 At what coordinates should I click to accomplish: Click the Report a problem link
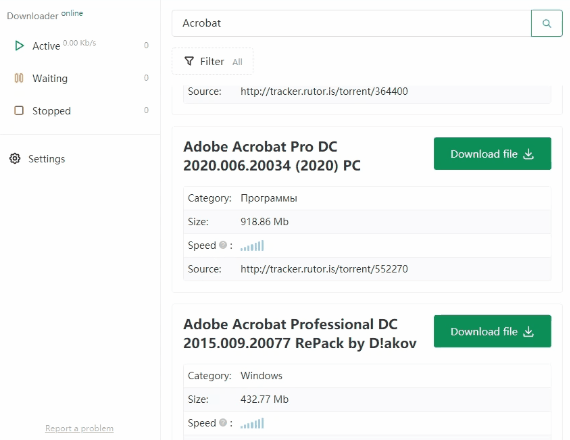click(79, 428)
